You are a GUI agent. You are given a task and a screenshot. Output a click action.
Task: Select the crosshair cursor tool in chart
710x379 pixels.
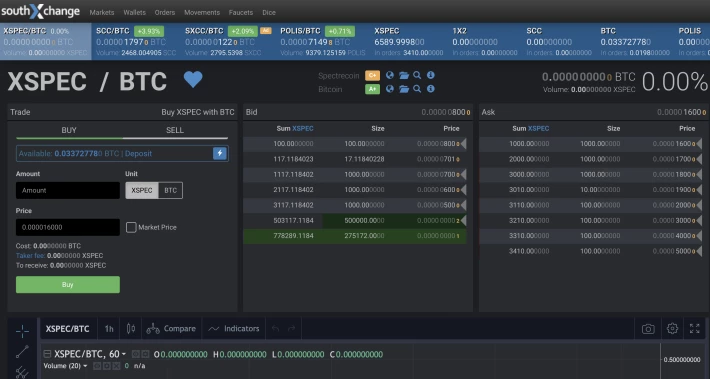22,331
